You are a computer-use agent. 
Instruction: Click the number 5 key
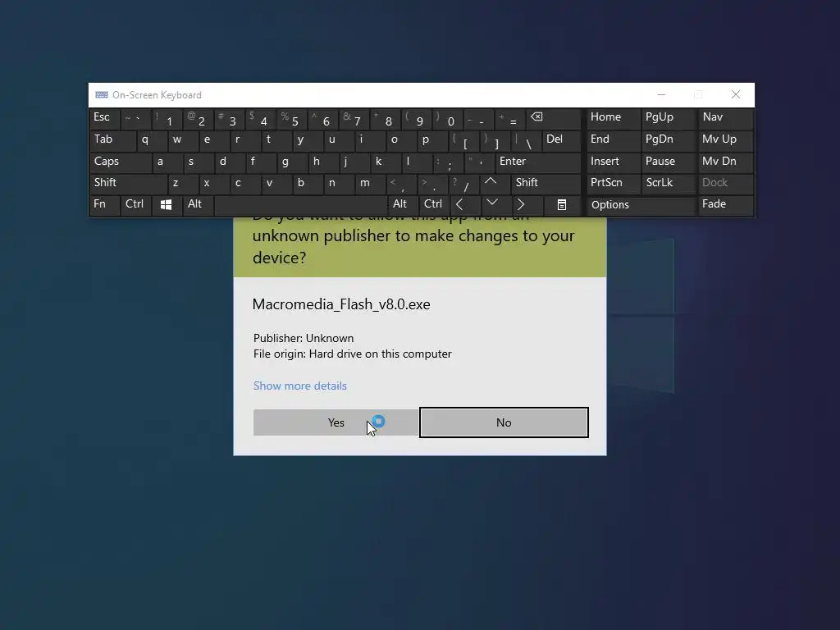click(x=291, y=119)
